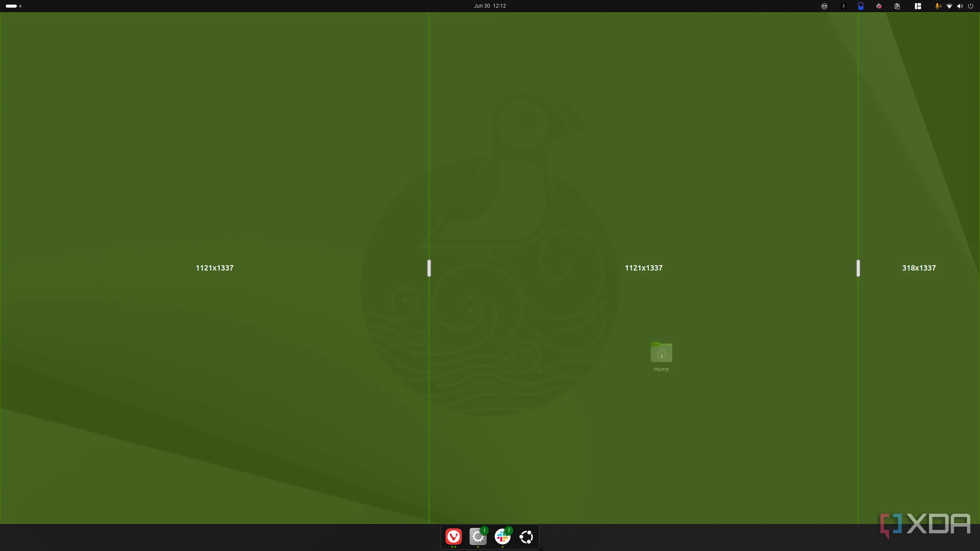Select the left 1121x1337 tile zone
This screenshot has width=980, height=551.
214,268
